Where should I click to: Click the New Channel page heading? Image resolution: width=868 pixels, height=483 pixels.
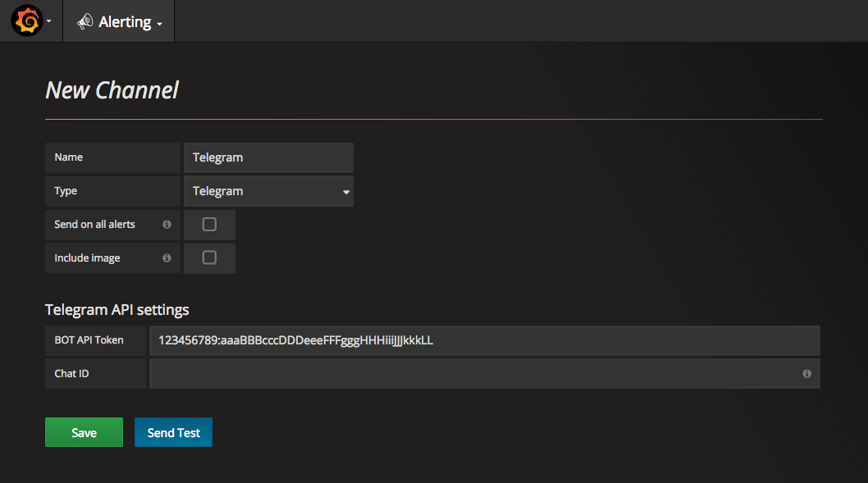coord(112,90)
